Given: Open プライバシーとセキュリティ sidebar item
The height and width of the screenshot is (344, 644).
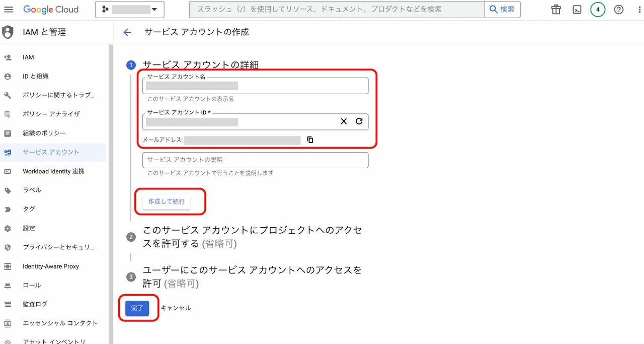Looking at the screenshot, I should coord(53,247).
